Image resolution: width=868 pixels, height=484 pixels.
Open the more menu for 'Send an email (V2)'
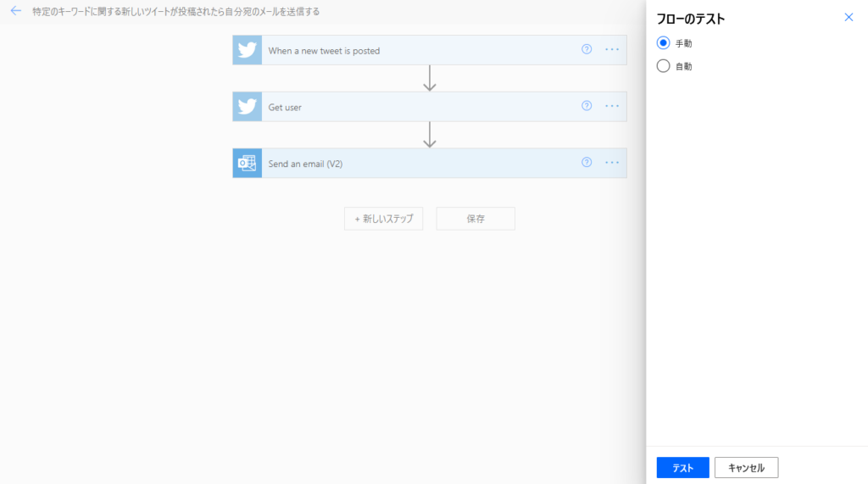(612, 163)
